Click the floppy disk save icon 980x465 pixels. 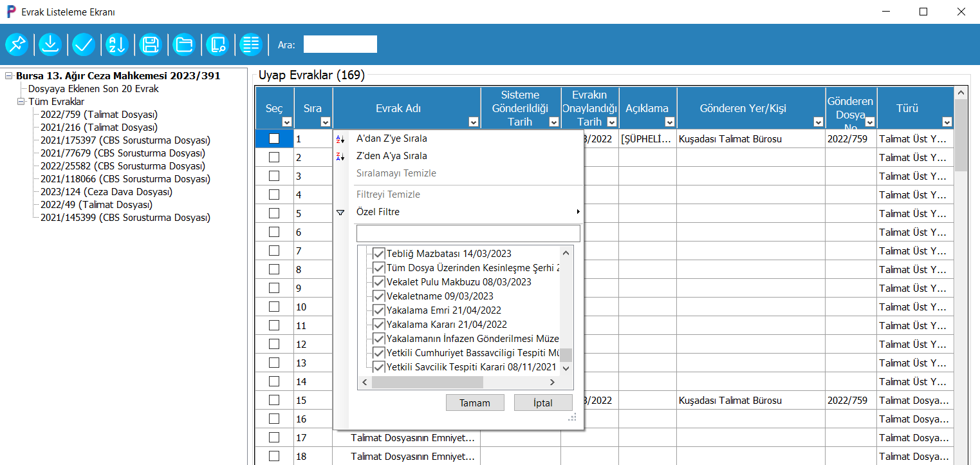point(150,44)
